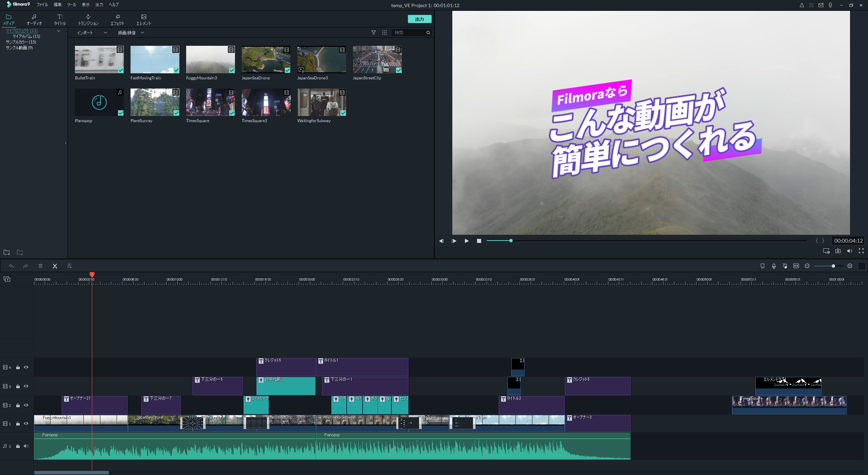Hide video track 4 with eye icon

coord(26,367)
